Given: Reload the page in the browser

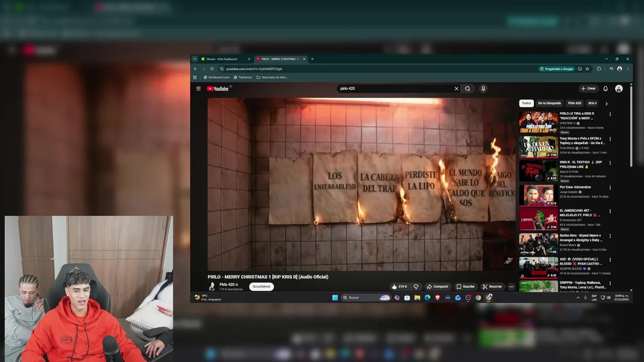Looking at the screenshot, I should 212,69.
